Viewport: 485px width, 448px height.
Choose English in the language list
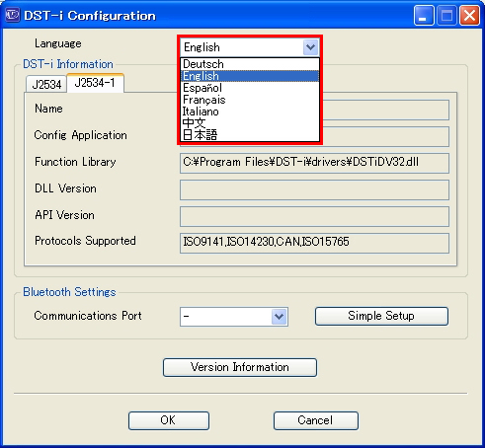point(250,76)
